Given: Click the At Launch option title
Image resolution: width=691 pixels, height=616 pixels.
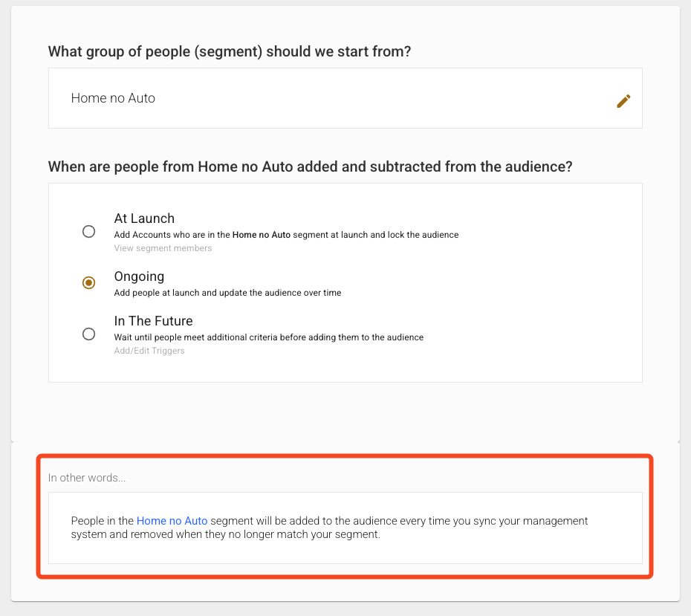Looking at the screenshot, I should pos(144,218).
